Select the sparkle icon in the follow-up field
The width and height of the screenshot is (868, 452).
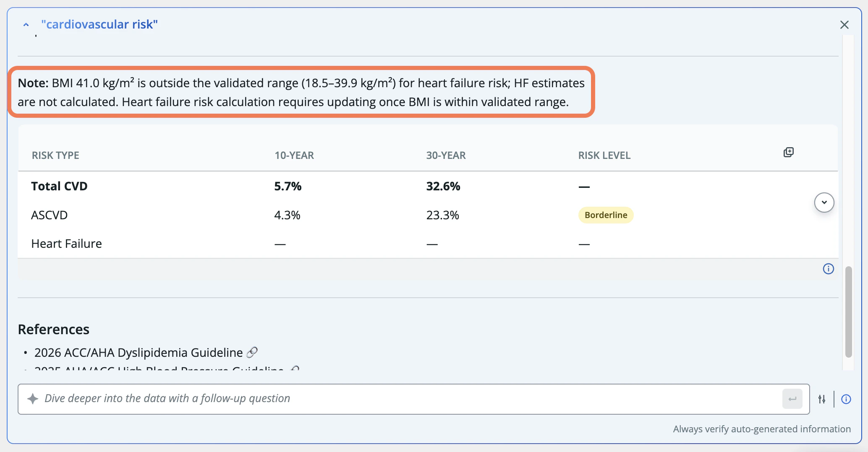32,398
